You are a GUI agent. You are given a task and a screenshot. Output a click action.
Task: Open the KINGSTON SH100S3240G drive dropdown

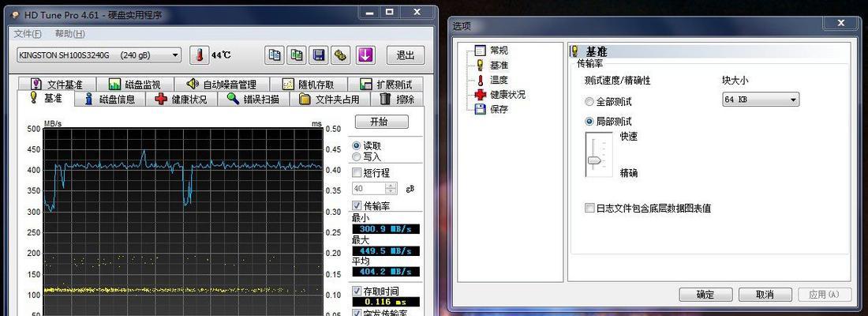click(x=99, y=55)
